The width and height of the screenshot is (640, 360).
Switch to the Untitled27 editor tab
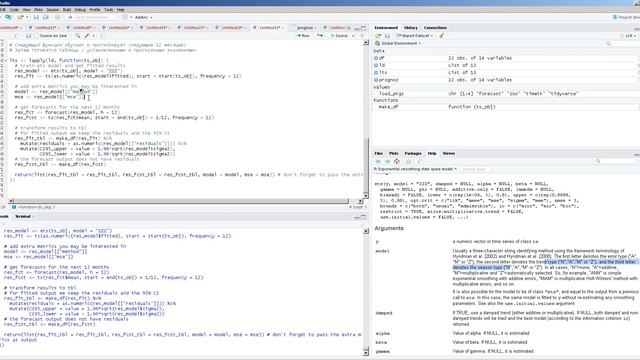pos(193,28)
